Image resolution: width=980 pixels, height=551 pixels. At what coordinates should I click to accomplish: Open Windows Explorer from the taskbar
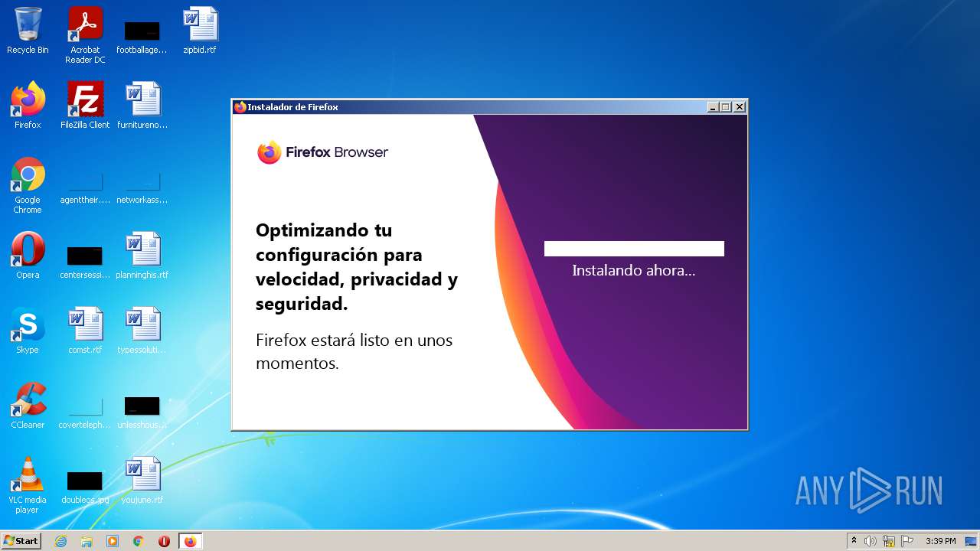[87, 541]
